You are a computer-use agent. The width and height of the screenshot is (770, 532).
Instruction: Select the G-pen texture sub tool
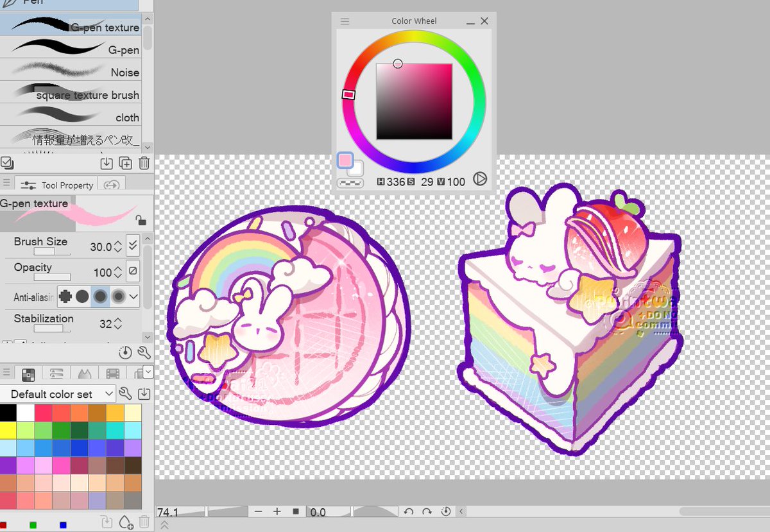(71, 26)
